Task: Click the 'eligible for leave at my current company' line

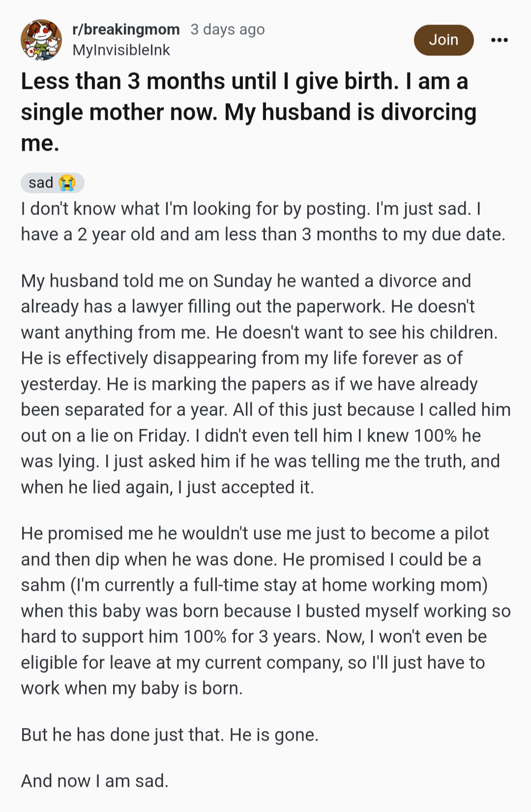Action: click(253, 663)
